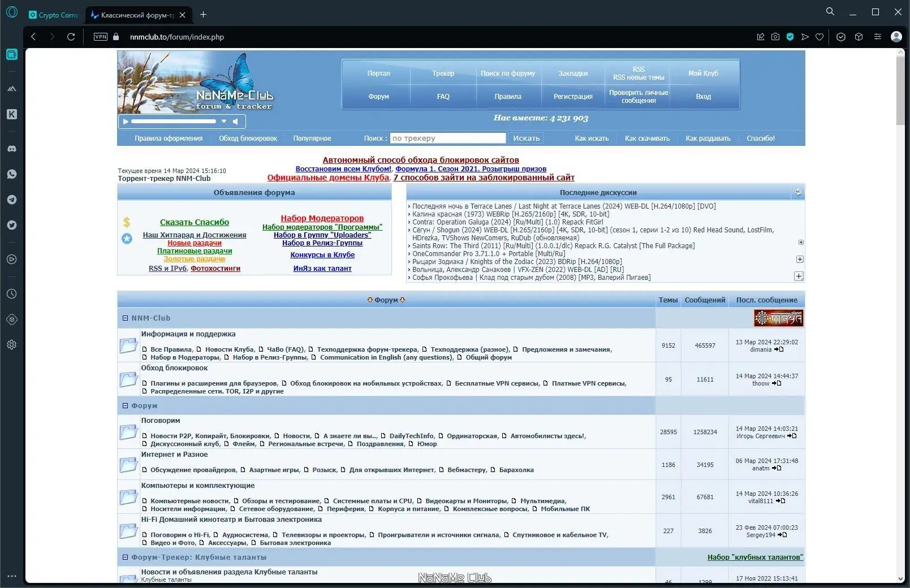Open the Player panel in the sidebar
Screen dimensions: 910x588
coord(11,259)
